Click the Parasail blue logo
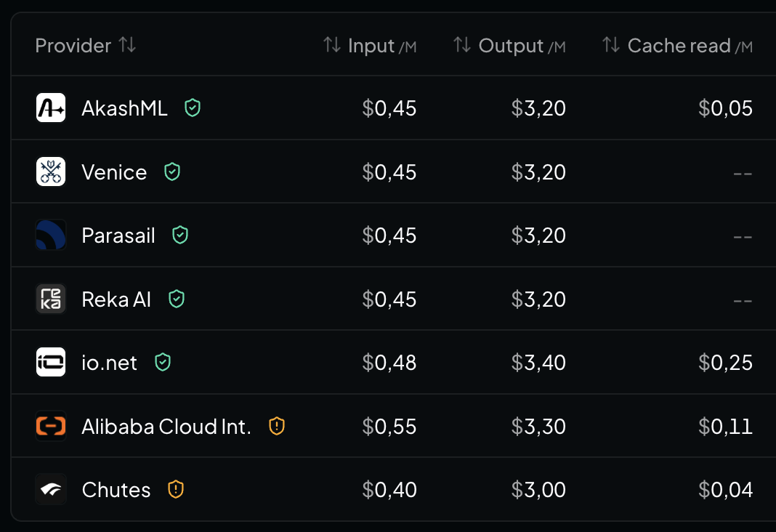This screenshot has height=532, width=776. [51, 235]
